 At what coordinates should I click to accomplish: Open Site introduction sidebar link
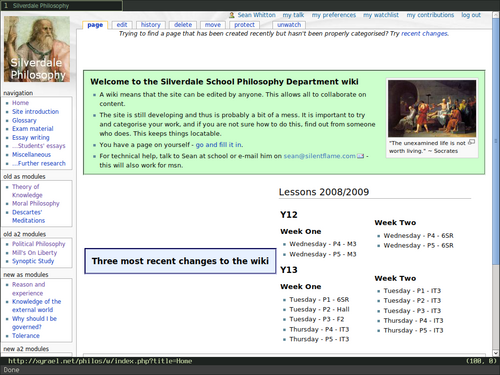tap(35, 112)
